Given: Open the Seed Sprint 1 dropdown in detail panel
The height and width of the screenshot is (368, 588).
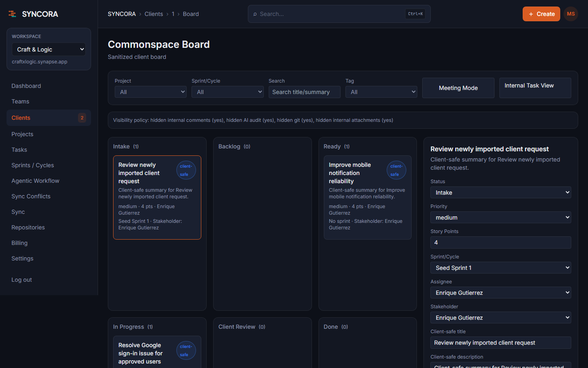Looking at the screenshot, I should pos(501,268).
